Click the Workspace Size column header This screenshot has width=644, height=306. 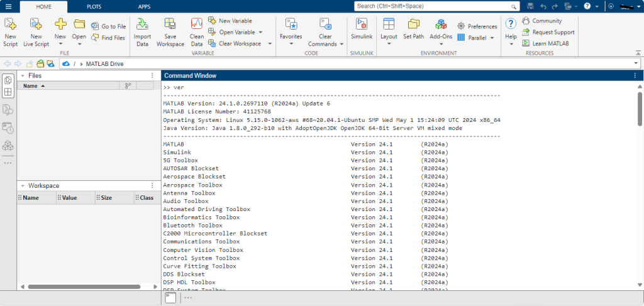114,198
